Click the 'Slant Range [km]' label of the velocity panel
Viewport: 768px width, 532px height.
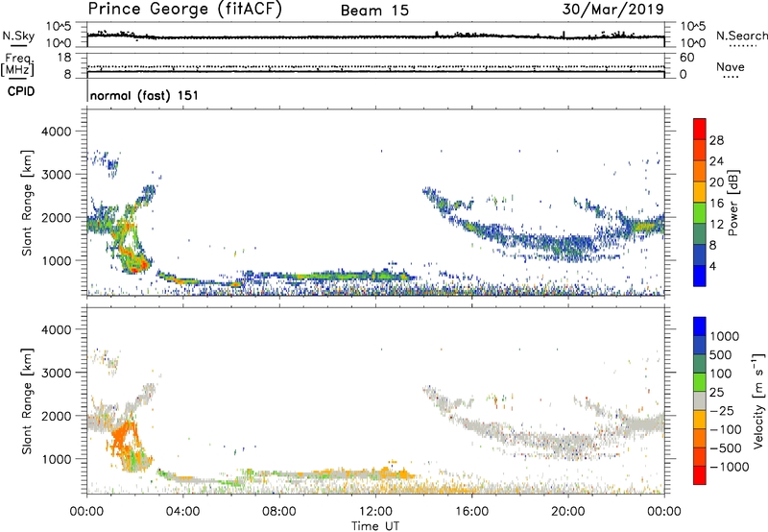[27, 401]
